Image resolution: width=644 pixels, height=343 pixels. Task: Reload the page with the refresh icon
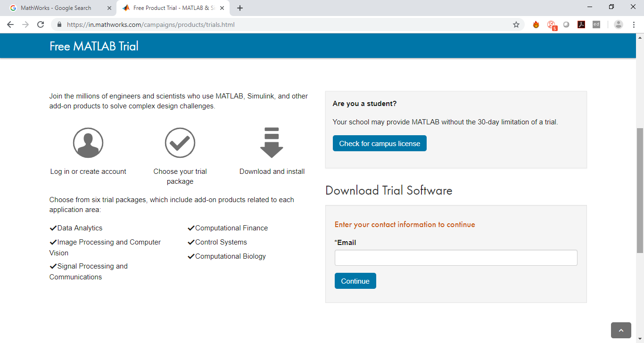pos(41,24)
